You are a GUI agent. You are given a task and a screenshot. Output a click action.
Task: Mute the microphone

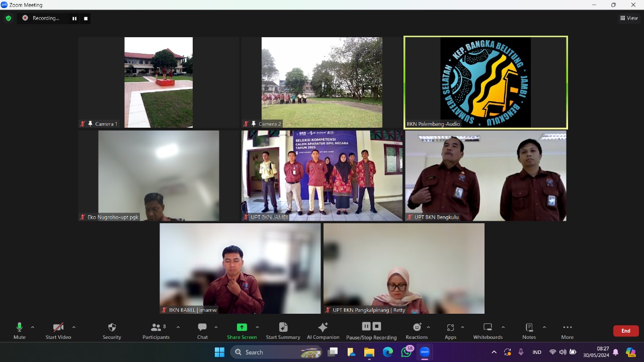pos(20,330)
